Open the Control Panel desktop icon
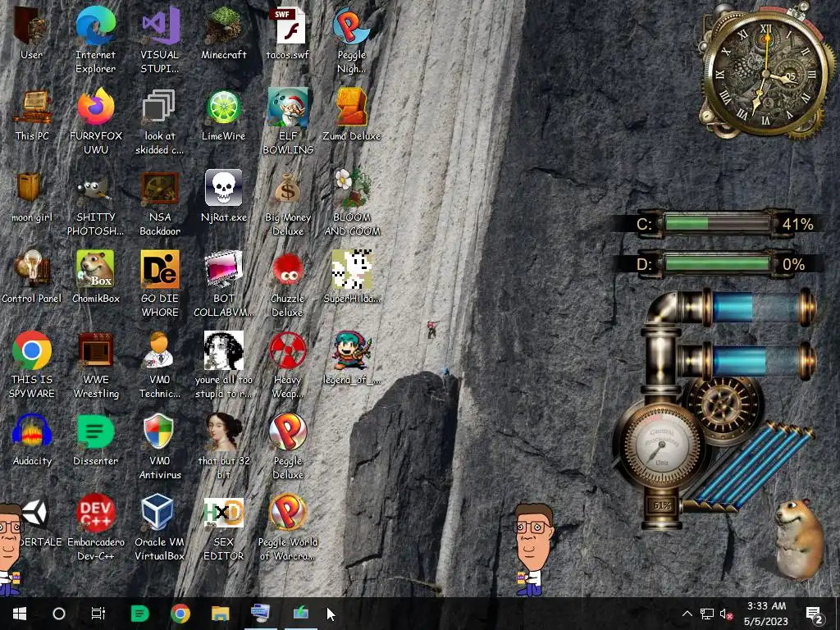840x630 pixels. pyautogui.click(x=32, y=277)
